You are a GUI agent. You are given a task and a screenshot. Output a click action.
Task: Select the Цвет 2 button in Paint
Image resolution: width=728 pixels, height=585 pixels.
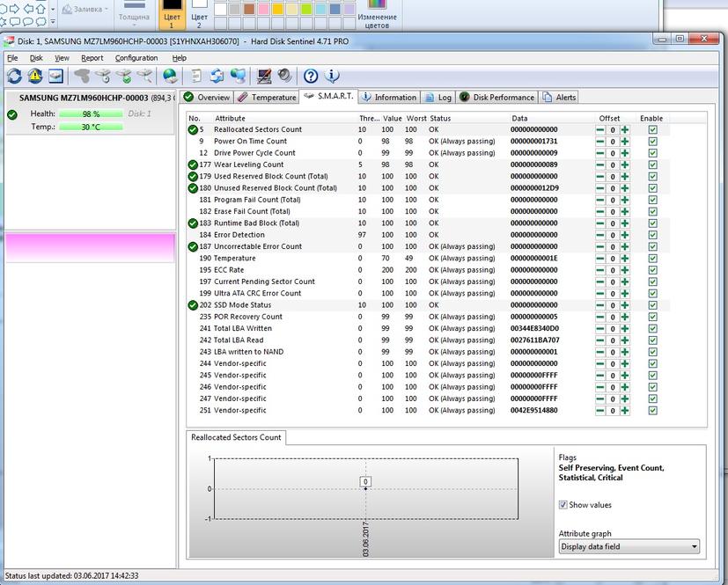(199, 14)
